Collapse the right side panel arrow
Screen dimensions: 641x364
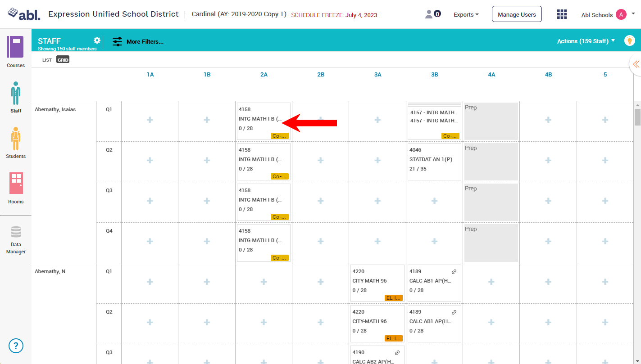[636, 64]
